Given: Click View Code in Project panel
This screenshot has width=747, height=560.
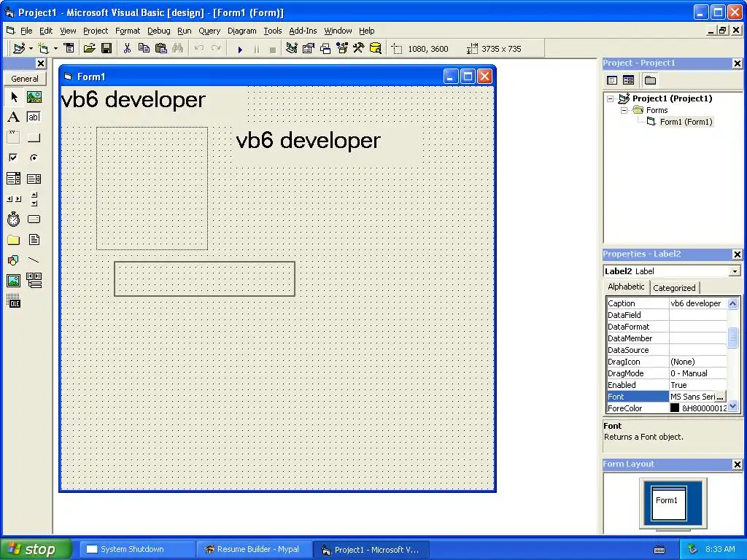Looking at the screenshot, I should (x=612, y=80).
